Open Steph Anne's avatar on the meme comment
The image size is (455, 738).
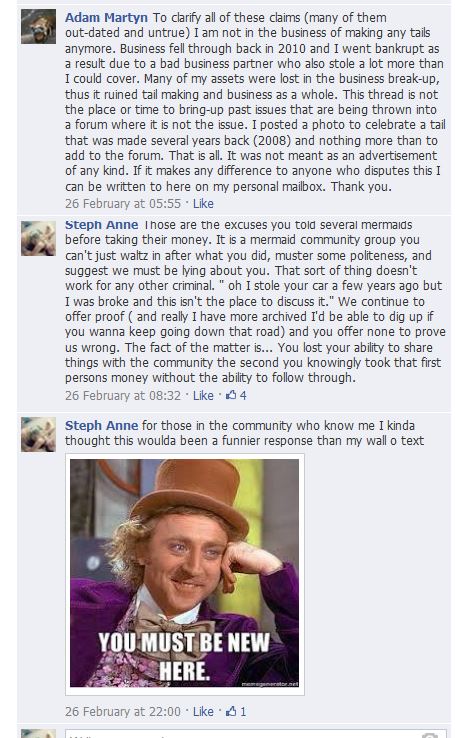tap(38, 434)
